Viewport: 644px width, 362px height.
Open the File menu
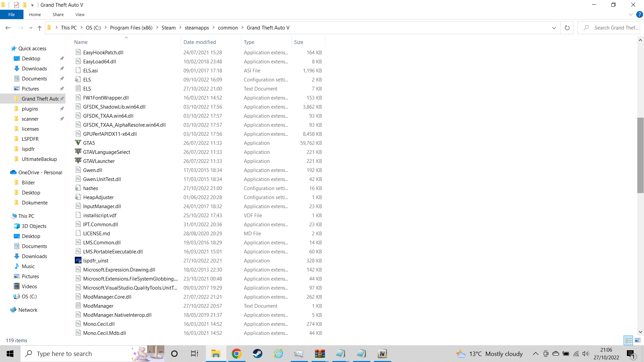pyautogui.click(x=11, y=14)
